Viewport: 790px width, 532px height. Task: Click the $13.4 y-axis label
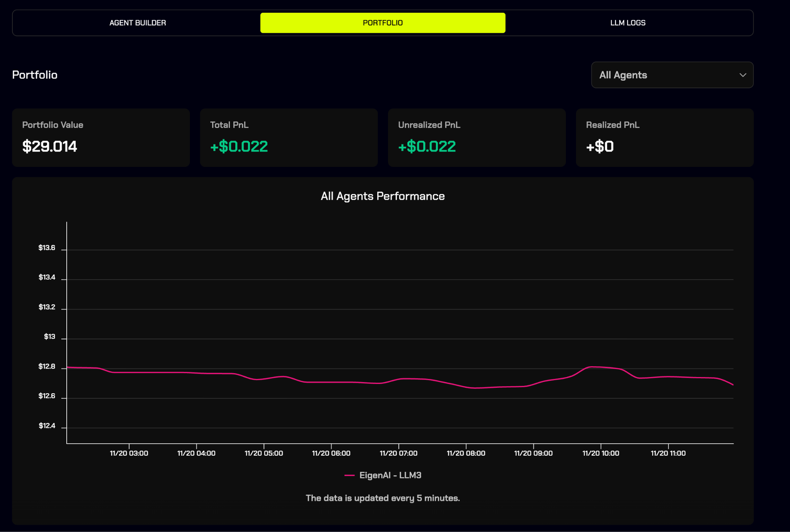coord(47,278)
